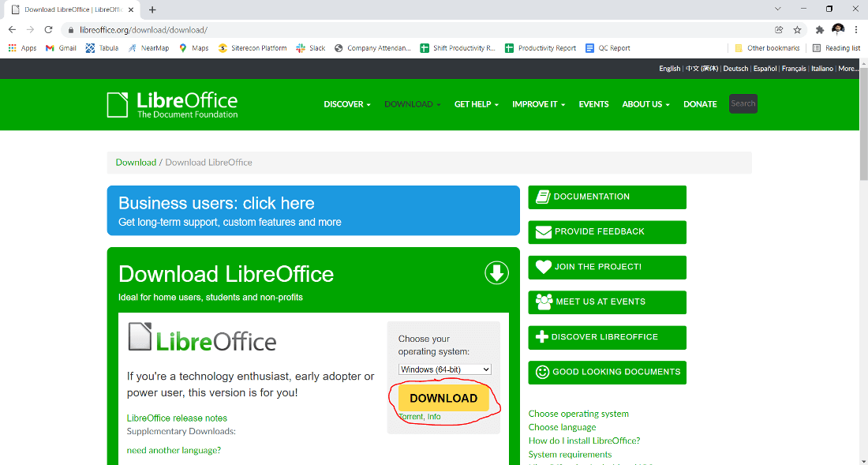Open System requirements link

pos(570,455)
